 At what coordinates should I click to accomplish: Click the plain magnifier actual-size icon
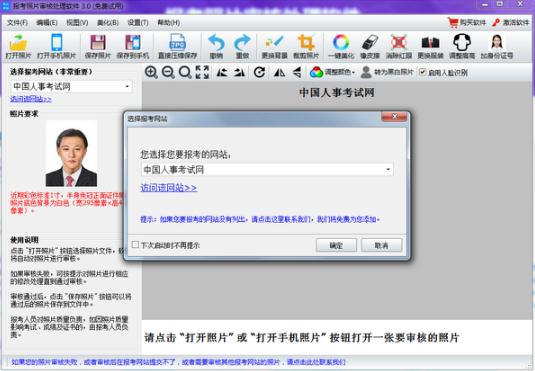coord(185,72)
